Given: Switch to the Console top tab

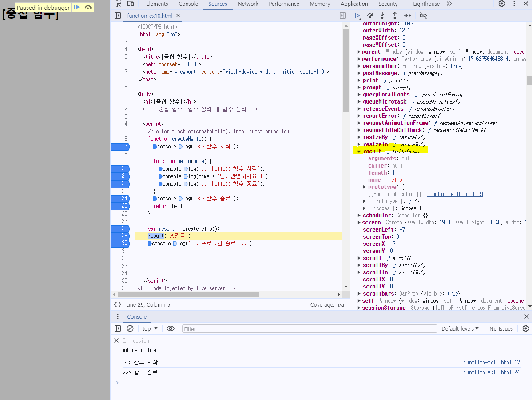Looking at the screenshot, I should coord(188,4).
